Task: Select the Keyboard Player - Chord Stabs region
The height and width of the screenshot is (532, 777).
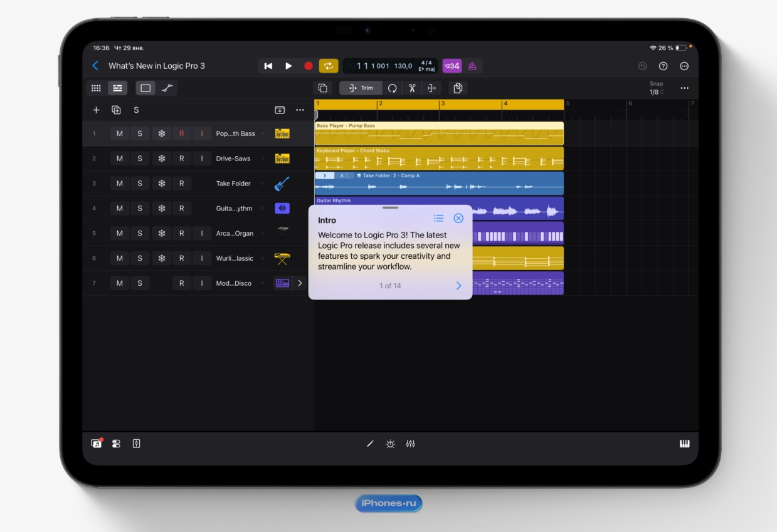Action: point(439,159)
